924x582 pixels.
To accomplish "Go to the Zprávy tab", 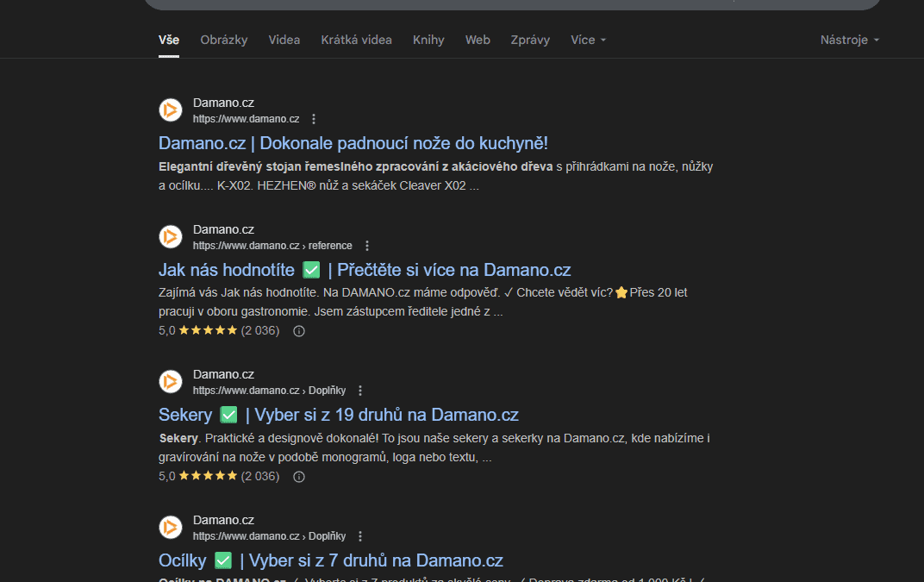I will pos(530,40).
